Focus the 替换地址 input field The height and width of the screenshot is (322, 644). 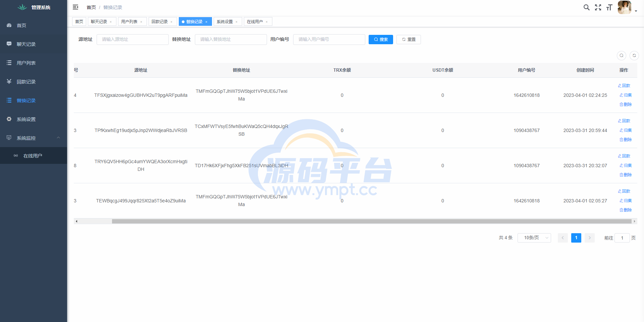point(231,39)
